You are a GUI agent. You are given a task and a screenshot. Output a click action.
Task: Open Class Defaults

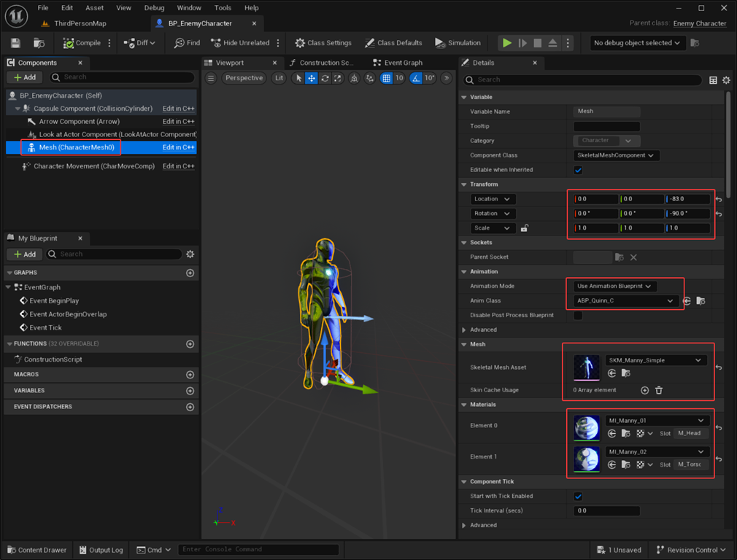(x=394, y=43)
